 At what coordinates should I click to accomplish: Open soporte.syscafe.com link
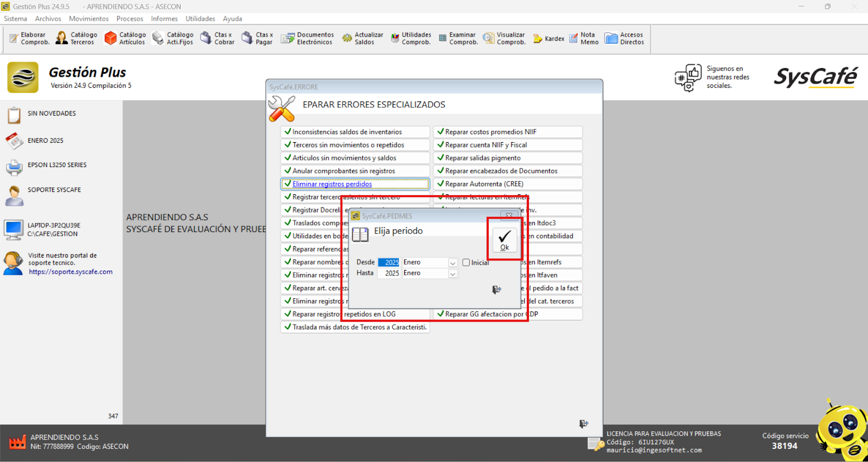(71, 272)
